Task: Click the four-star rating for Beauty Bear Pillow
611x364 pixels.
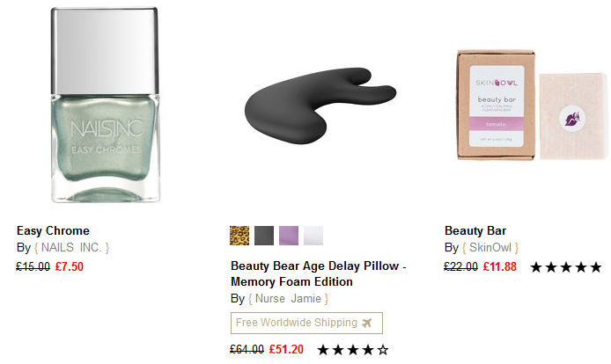Action: tap(352, 350)
